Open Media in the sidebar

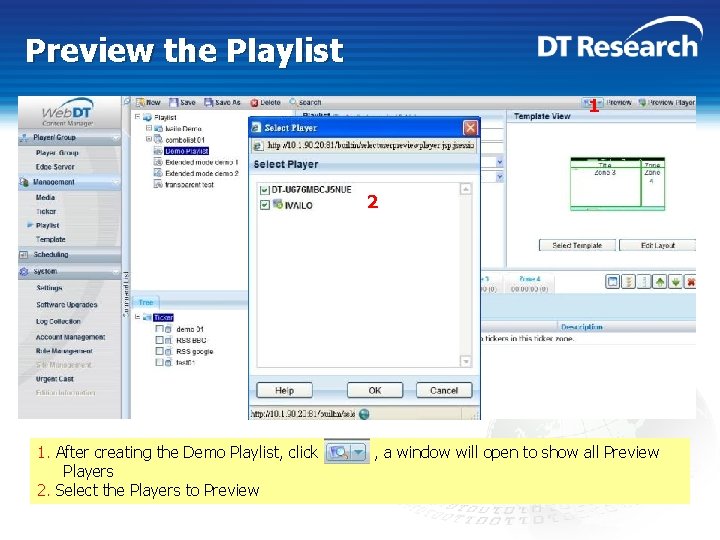pos(45,197)
